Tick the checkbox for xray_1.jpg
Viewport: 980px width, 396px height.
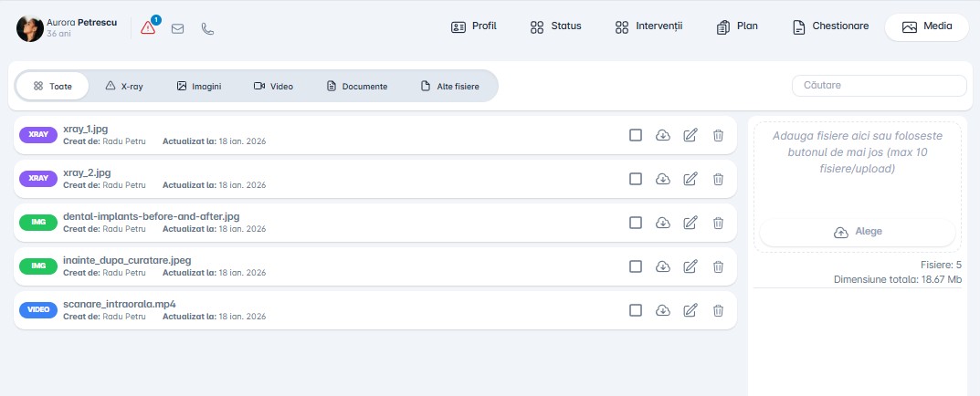tap(636, 135)
